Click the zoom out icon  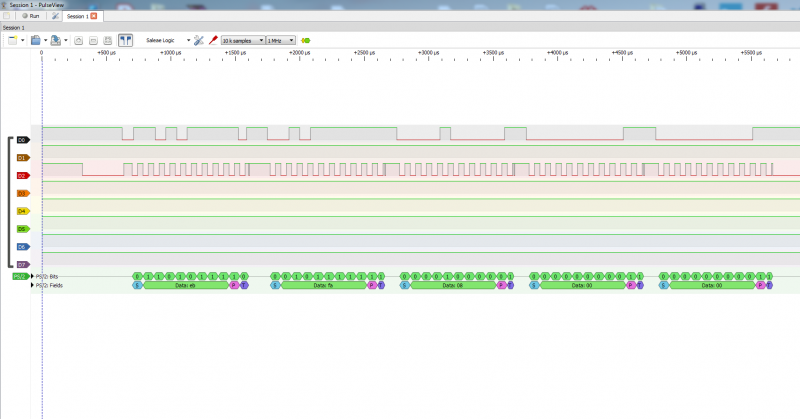pyautogui.click(x=93, y=40)
